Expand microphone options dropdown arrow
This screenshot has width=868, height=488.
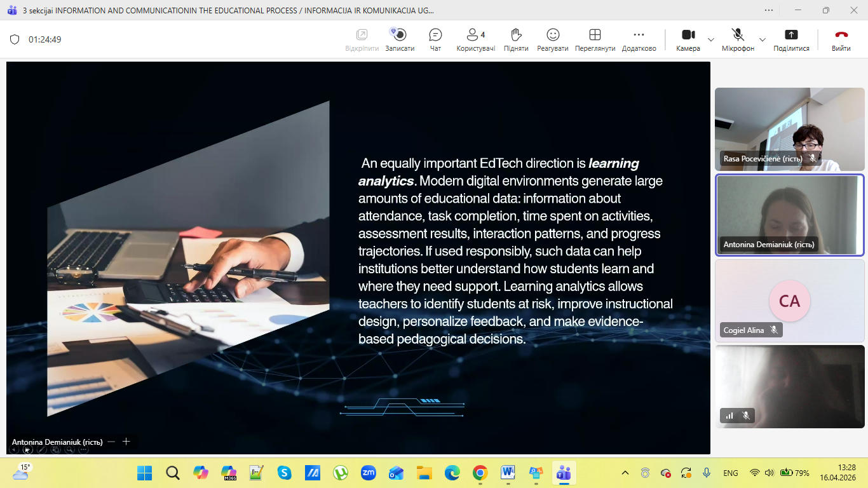[763, 39]
